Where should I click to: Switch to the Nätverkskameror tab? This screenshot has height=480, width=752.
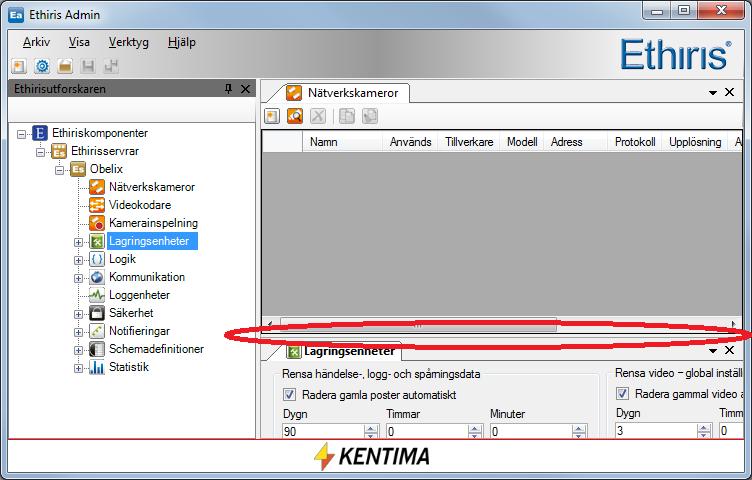pyautogui.click(x=342, y=93)
